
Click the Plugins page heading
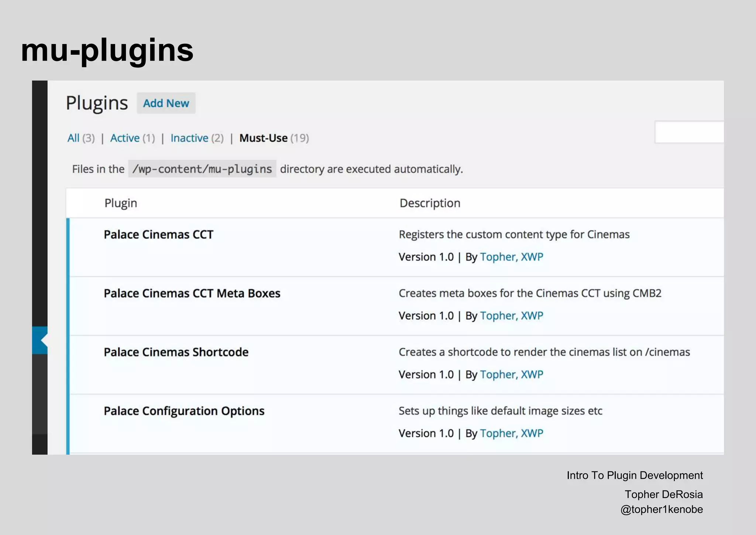pos(97,103)
